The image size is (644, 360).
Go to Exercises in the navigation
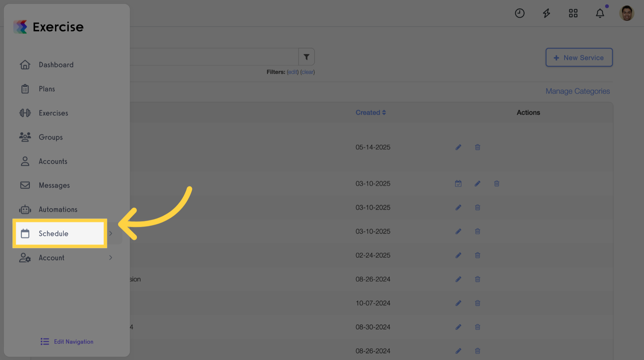coord(53,113)
